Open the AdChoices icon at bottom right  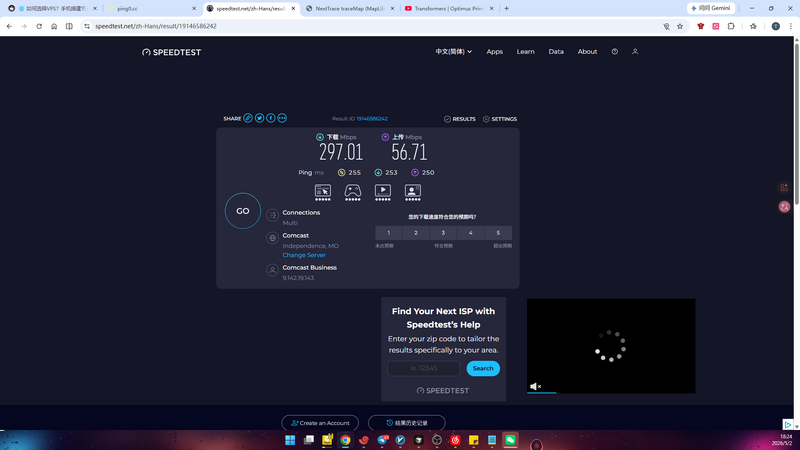click(788, 424)
